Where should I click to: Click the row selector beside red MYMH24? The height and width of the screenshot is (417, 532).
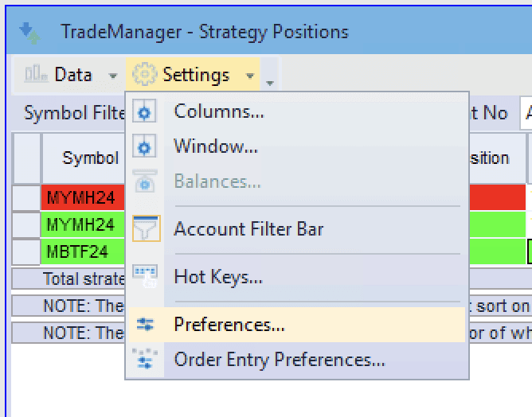point(26,197)
